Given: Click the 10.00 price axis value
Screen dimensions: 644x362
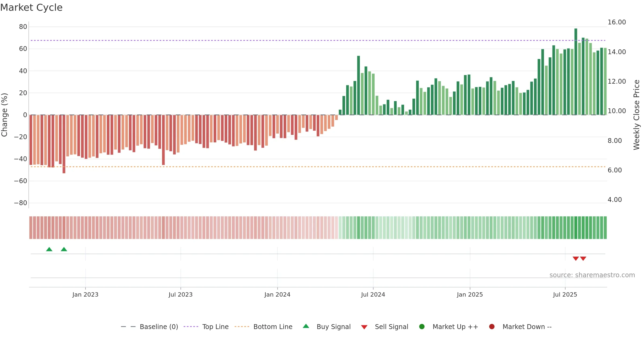Looking at the screenshot, I should (x=617, y=111).
